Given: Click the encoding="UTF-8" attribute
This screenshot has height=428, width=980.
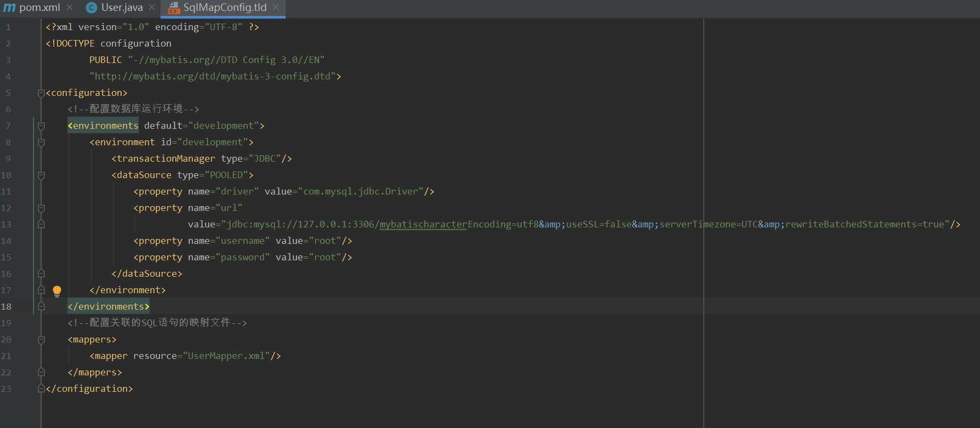Looking at the screenshot, I should pyautogui.click(x=199, y=27).
